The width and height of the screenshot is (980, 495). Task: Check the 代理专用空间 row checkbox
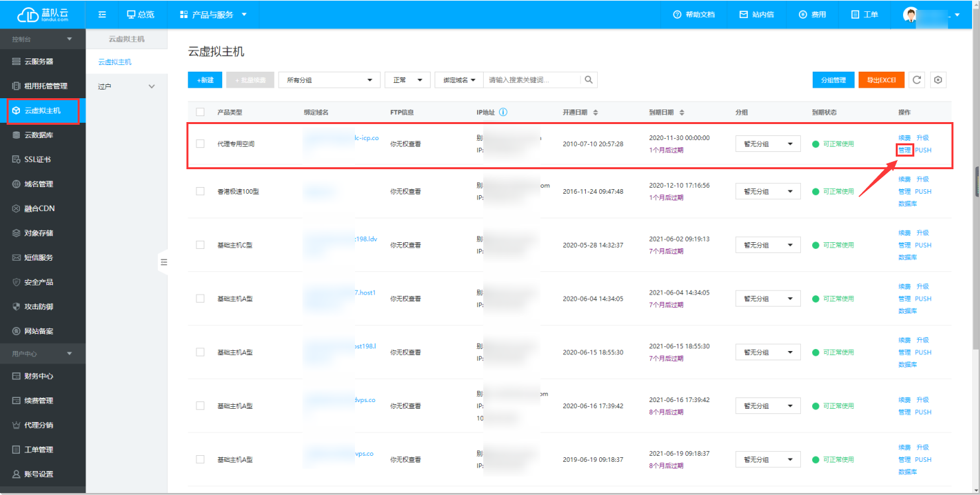click(x=200, y=144)
